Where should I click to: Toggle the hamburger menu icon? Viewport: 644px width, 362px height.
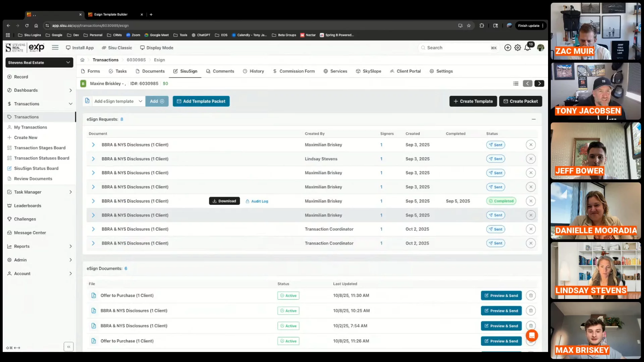[55, 48]
